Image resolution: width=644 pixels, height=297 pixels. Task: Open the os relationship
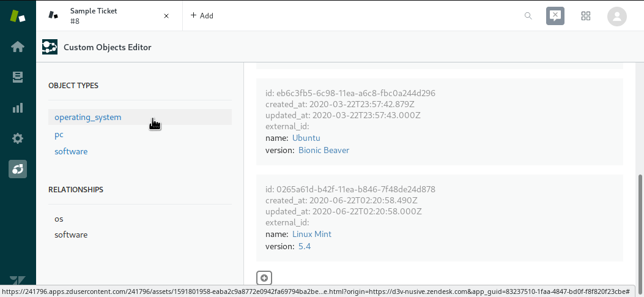pos(59,219)
